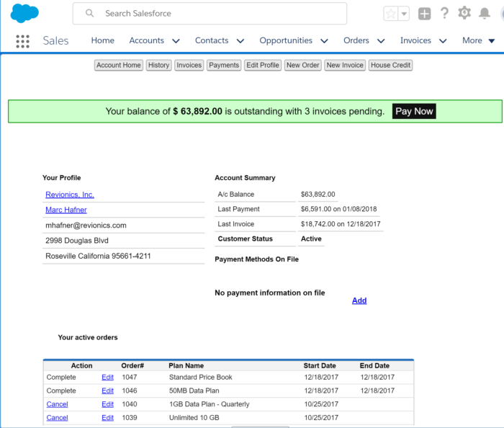
Task: Click the Favorites star icon
Action: 391,14
